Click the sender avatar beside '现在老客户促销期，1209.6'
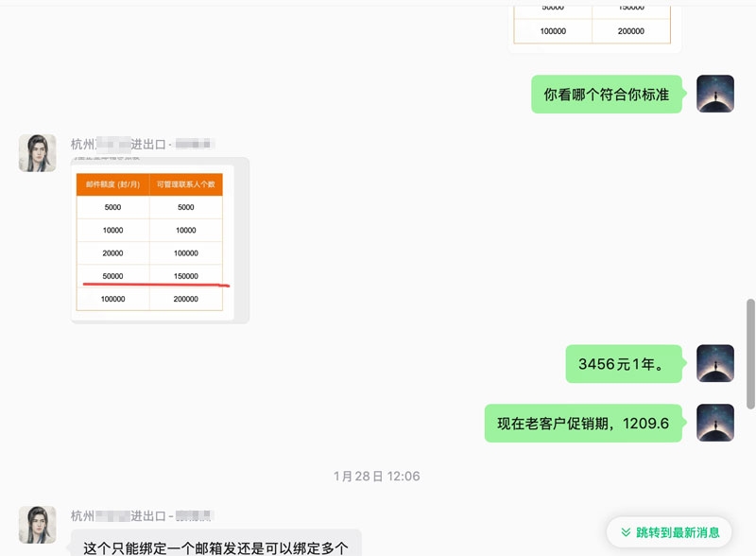This screenshot has height=556, width=756. click(715, 423)
